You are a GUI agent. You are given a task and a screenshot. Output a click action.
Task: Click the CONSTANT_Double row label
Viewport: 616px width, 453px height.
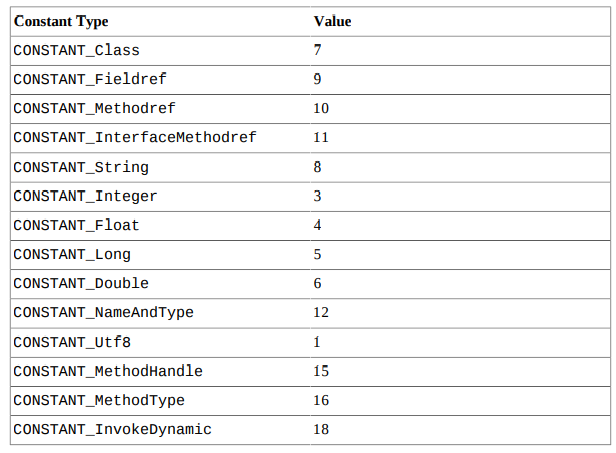point(81,284)
